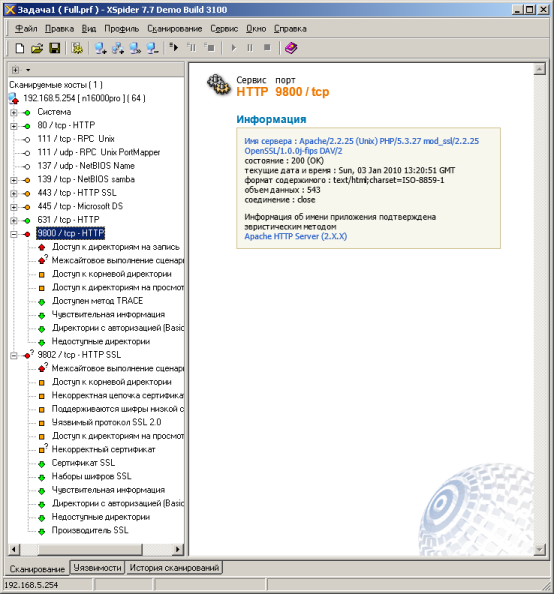This screenshot has width=554, height=594.
Task: Click status bar address 192.168.5.254
Action: [x=31, y=585]
